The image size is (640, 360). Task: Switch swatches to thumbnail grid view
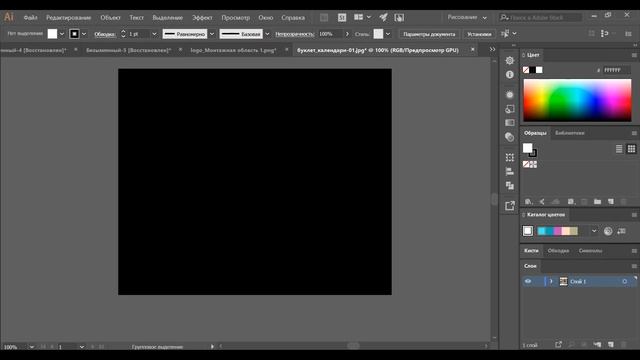point(631,149)
